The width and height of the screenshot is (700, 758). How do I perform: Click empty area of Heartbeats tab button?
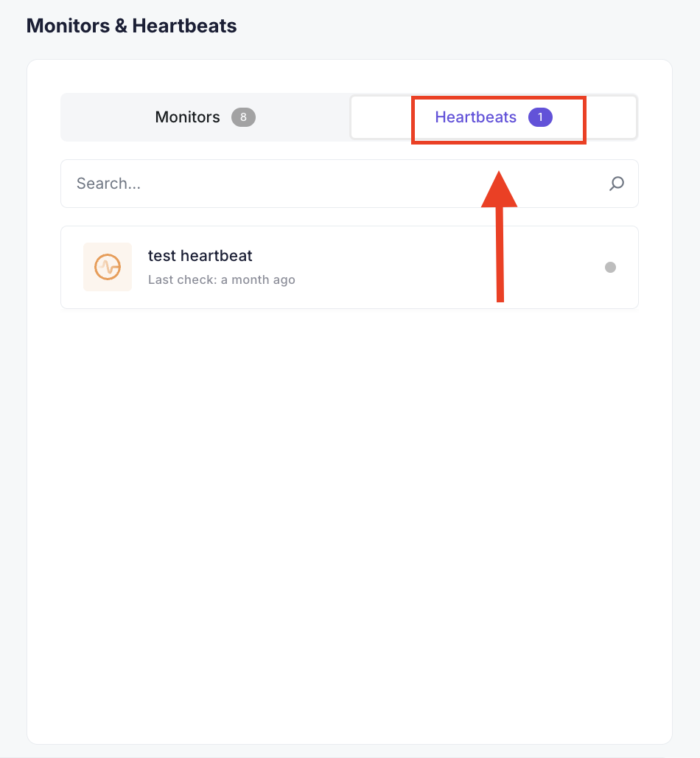382,117
